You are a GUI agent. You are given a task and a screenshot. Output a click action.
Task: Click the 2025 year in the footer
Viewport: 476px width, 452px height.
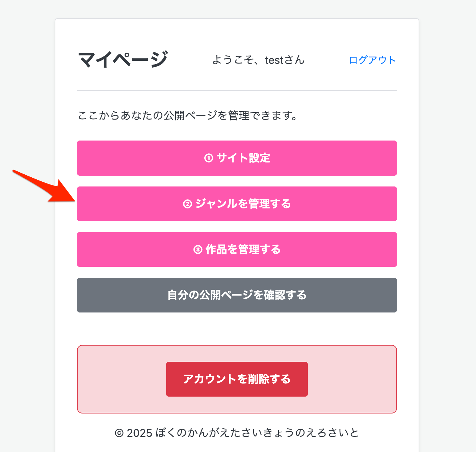(x=140, y=432)
